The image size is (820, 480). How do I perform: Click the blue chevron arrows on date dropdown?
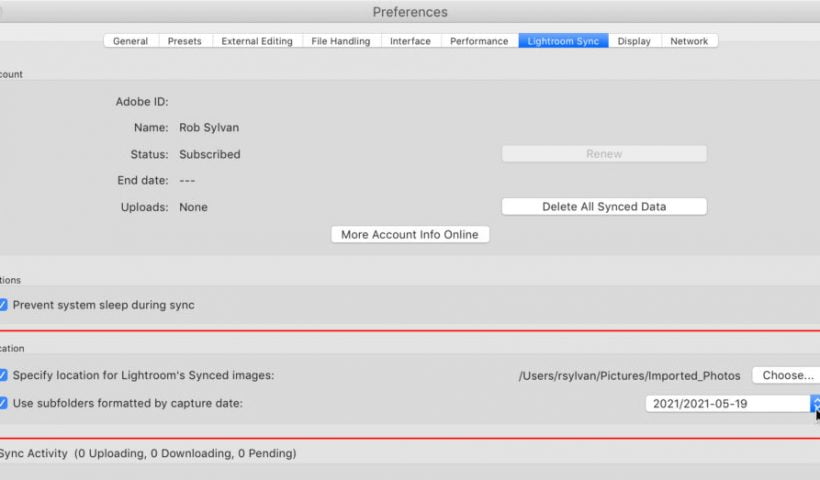[x=815, y=404]
